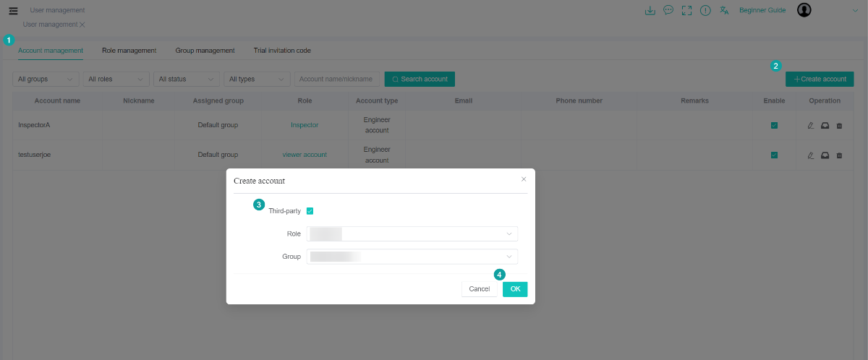Click the Account name/nickname search field

click(x=337, y=79)
